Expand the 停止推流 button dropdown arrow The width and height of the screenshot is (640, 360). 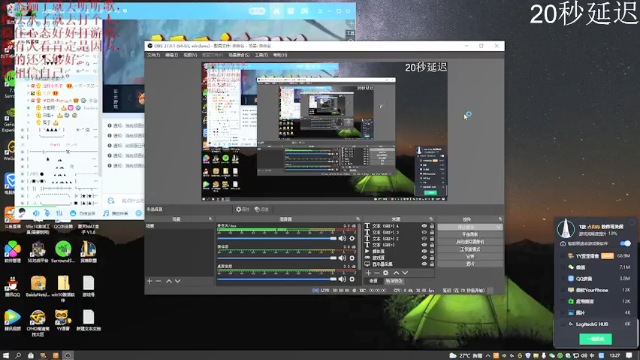[x=499, y=227]
